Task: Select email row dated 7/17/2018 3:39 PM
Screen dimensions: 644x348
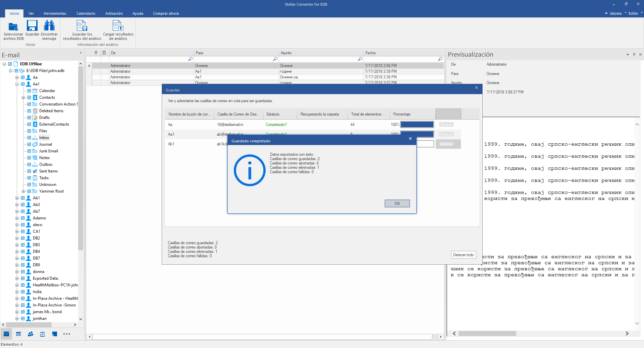Action: (268, 71)
